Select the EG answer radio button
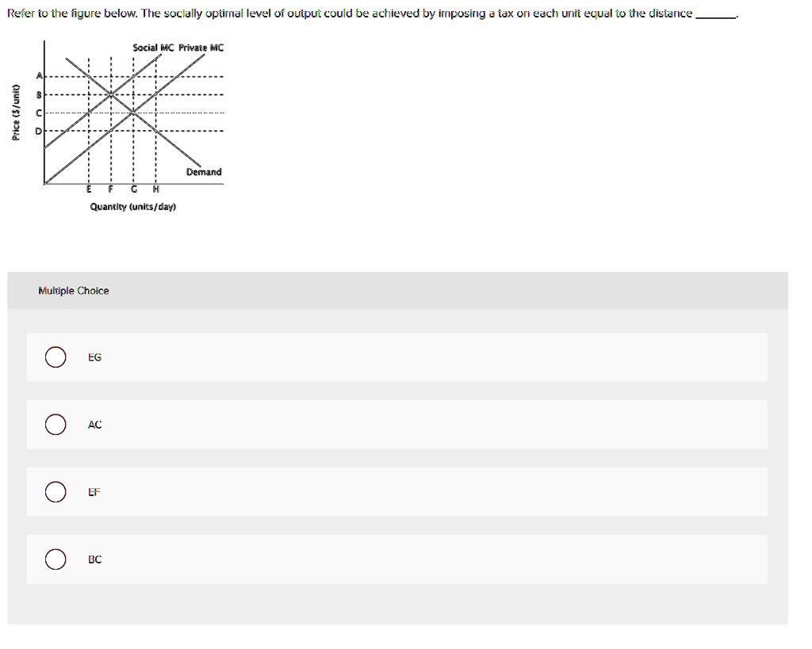The width and height of the screenshot is (812, 649). [56, 357]
